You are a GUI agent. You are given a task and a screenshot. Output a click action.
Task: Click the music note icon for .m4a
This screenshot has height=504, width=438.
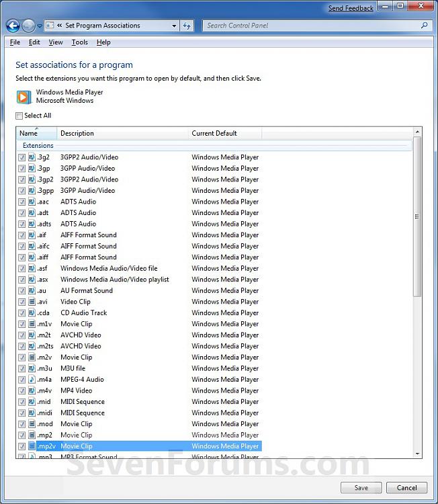pos(32,380)
